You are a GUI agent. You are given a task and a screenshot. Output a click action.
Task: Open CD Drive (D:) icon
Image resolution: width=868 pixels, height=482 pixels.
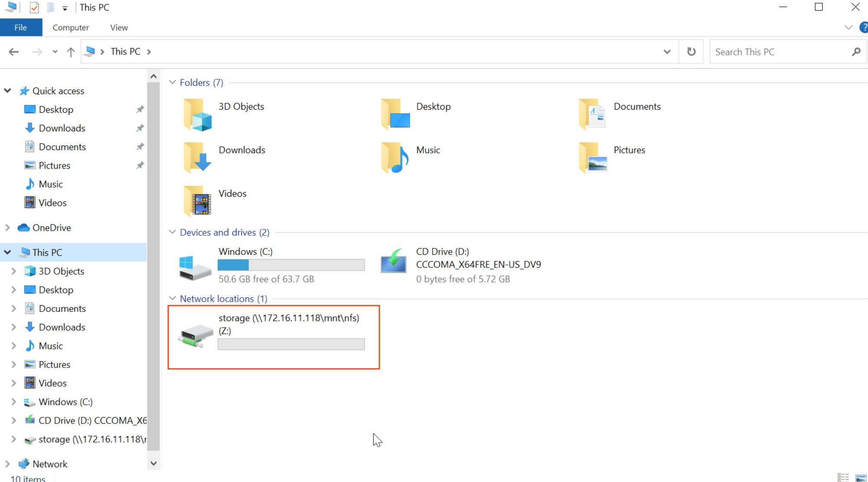(x=393, y=263)
